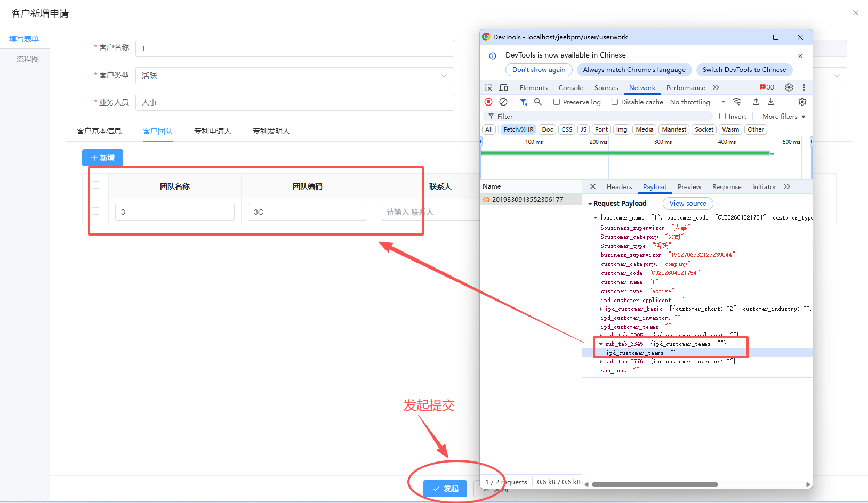Open the No throttling dropdown
This screenshot has width=868, height=503.
697,102
